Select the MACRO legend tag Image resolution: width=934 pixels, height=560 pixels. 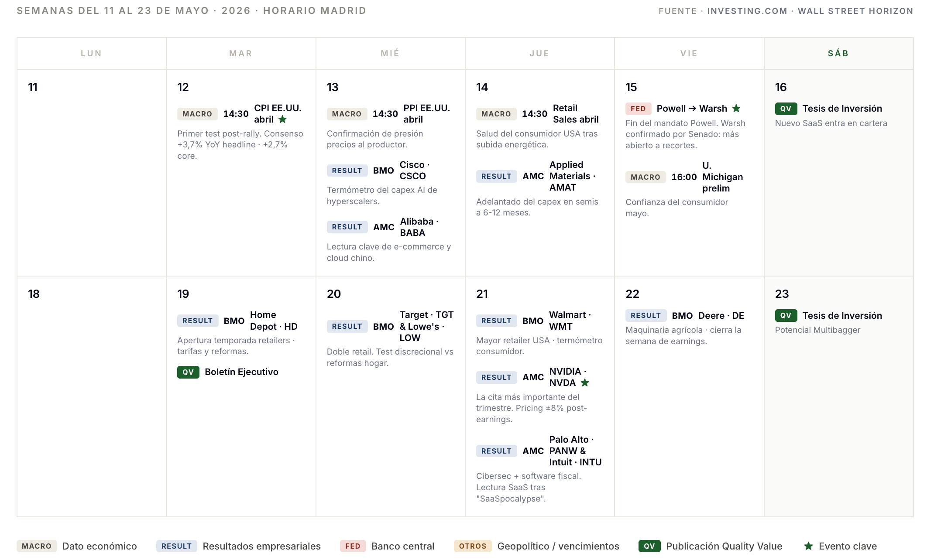click(37, 546)
